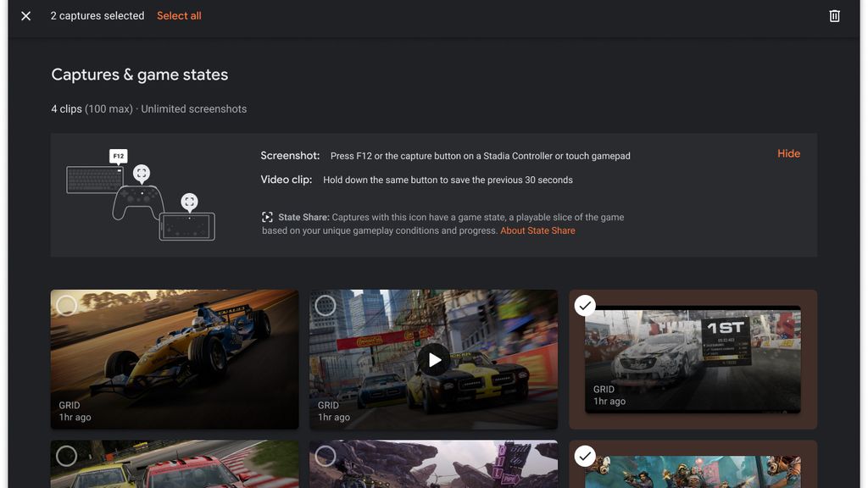Click the "State Share:" bold label
Screen dimensions: 868x488
(x=304, y=218)
